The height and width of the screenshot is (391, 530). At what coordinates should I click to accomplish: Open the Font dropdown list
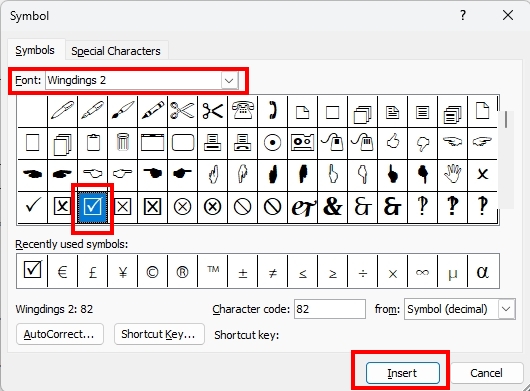pyautogui.click(x=229, y=80)
